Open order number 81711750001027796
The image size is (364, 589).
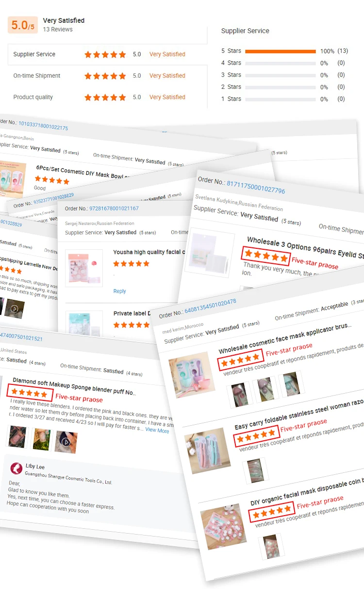[256, 188]
